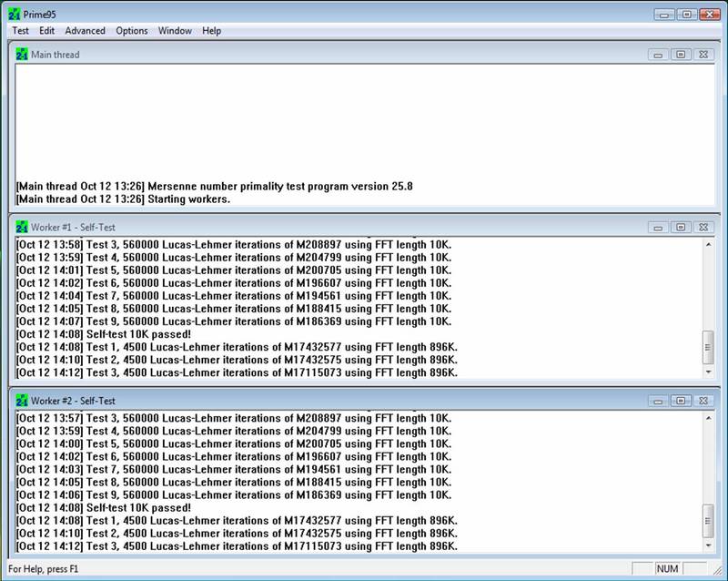Click the Main thread window icon
The width and height of the screenshot is (728, 581).
click(22, 55)
